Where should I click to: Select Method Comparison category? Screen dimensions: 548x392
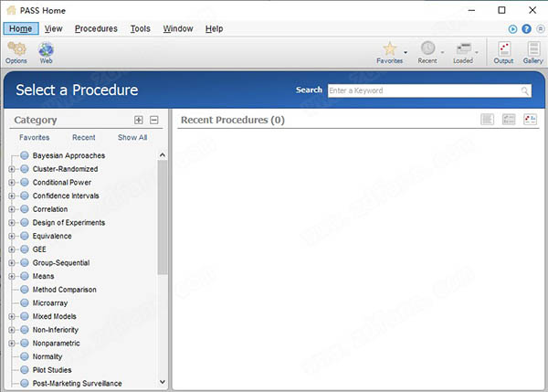pos(64,290)
